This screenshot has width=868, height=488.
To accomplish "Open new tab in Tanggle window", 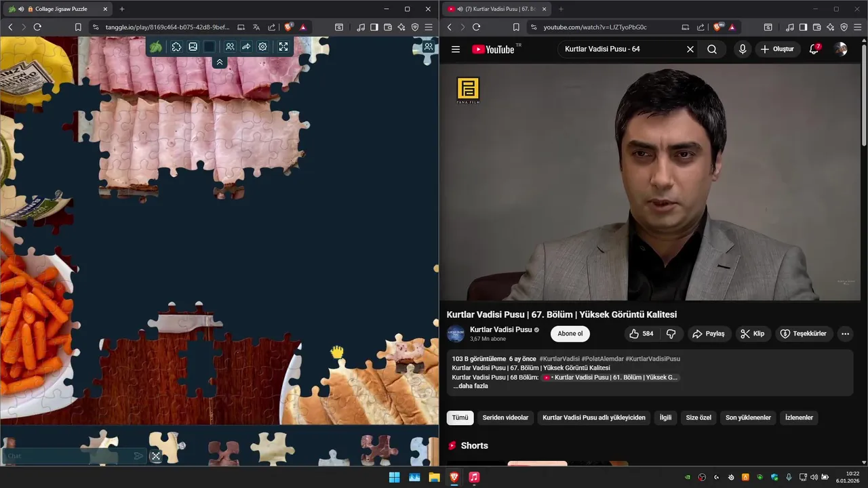I will (122, 9).
